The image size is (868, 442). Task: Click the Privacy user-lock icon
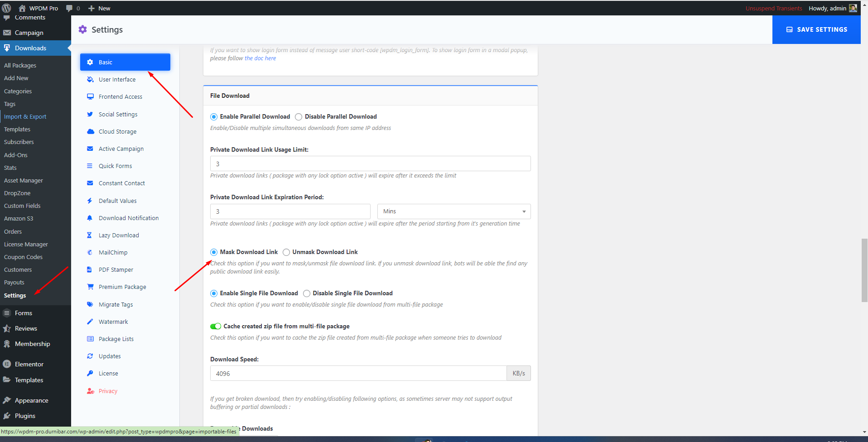(91, 391)
